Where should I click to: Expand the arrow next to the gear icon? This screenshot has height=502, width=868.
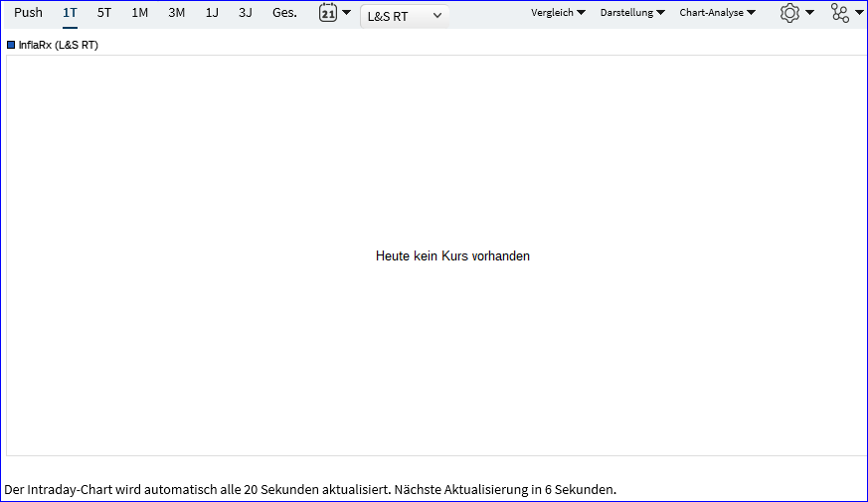tap(810, 13)
